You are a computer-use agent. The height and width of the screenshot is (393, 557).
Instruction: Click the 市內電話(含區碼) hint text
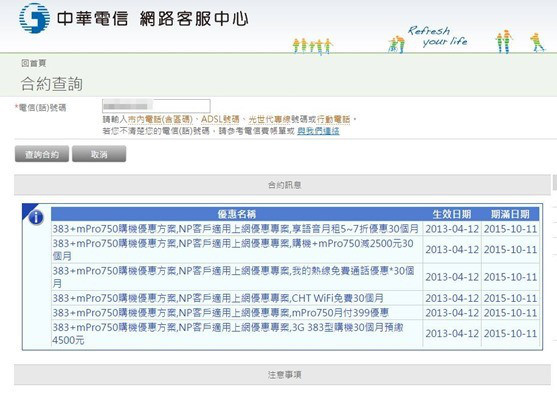pyautogui.click(x=160, y=119)
